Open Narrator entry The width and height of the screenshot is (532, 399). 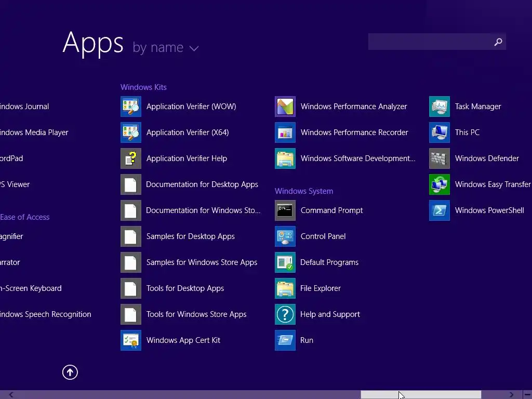click(10, 262)
